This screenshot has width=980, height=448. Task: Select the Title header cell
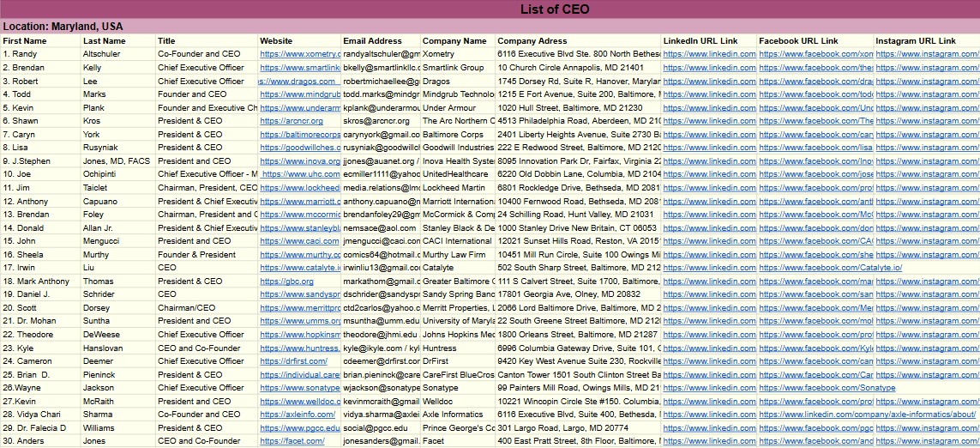(x=207, y=40)
